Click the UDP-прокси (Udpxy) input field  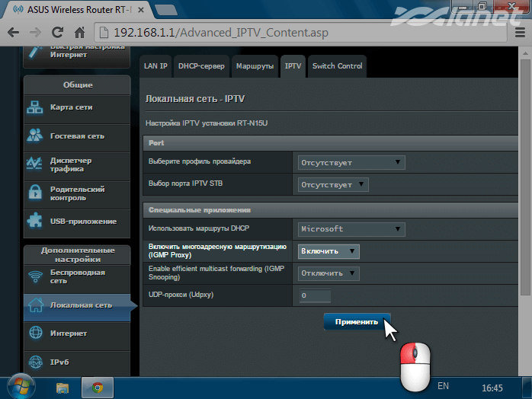coord(314,295)
